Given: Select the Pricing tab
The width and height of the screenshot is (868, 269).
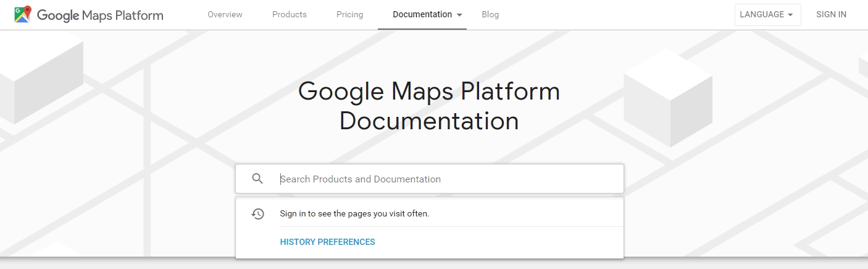Looking at the screenshot, I should click(x=350, y=14).
